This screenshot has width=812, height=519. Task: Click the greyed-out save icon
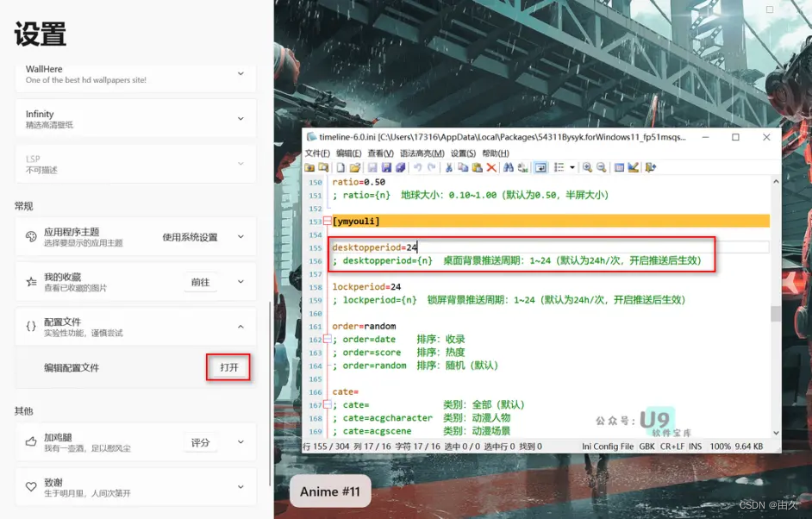372,167
